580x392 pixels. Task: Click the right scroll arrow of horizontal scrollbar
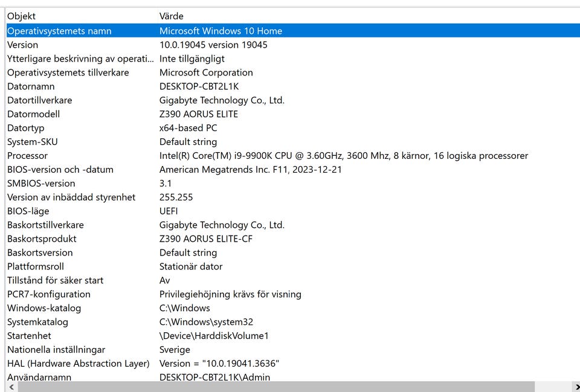point(576,387)
